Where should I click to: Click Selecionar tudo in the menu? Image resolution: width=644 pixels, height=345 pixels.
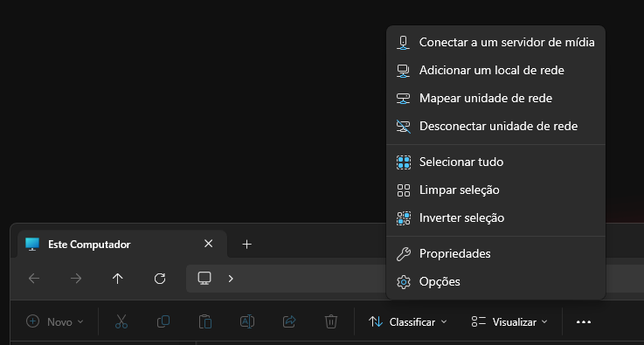click(495, 162)
